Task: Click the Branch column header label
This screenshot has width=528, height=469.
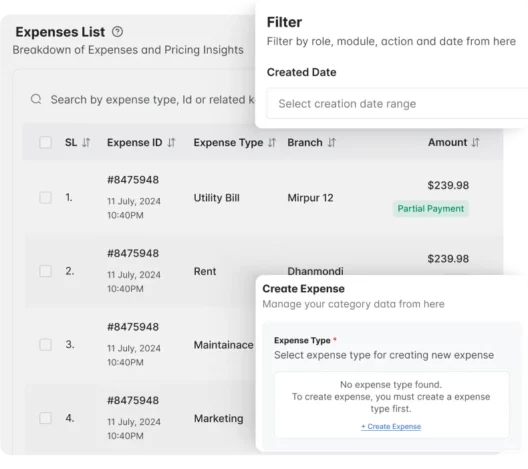Action: tap(305, 143)
